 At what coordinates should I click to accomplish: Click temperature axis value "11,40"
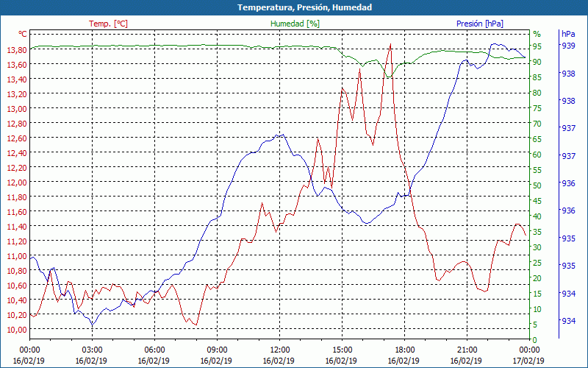[x=16, y=227]
